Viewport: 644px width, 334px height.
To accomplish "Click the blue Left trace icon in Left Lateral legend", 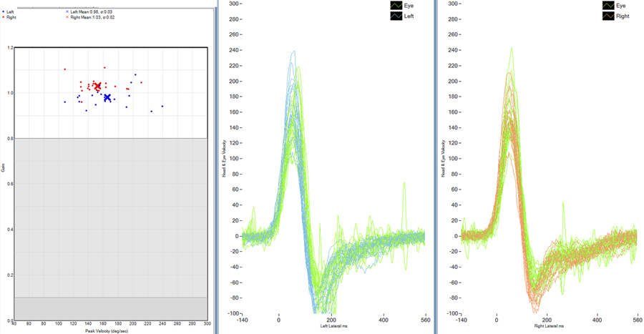I will click(x=396, y=16).
